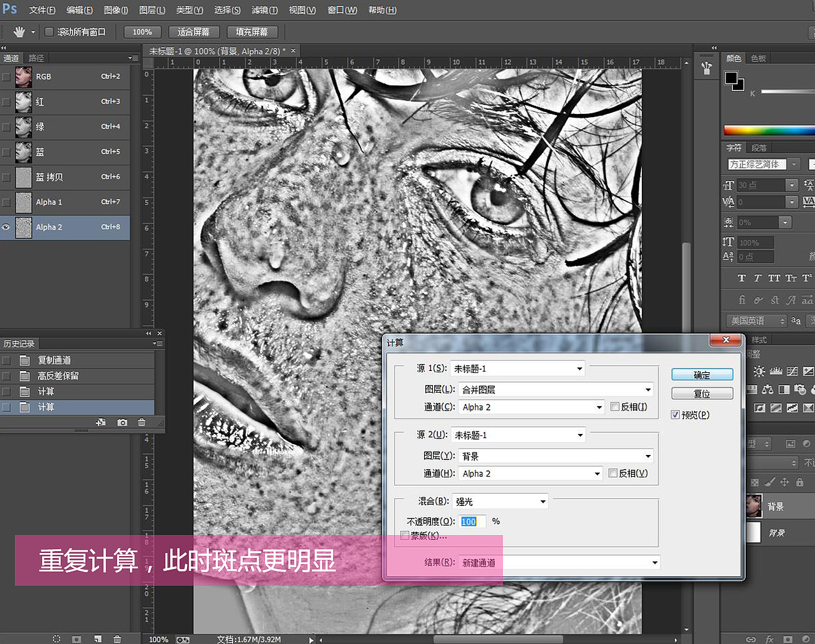The width and height of the screenshot is (815, 644).
Task: Apply Faux Bold in Character panel
Action: 741,278
